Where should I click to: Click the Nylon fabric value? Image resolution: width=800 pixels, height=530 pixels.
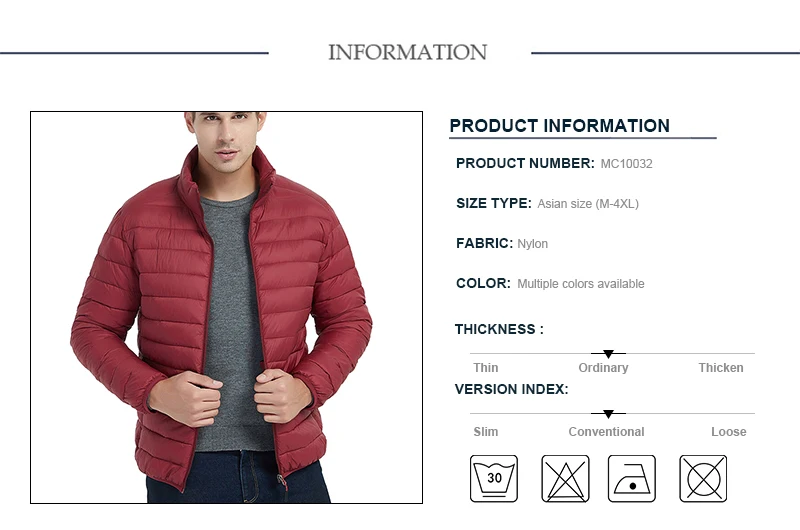click(532, 244)
